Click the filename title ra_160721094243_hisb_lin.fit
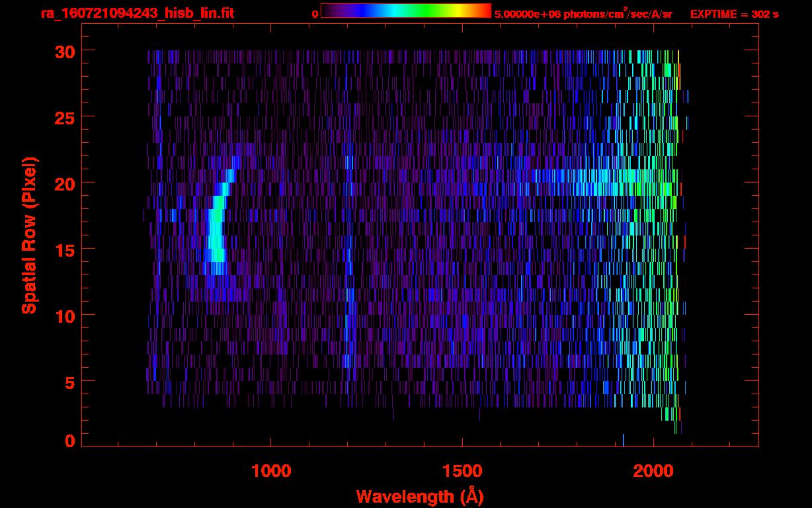This screenshot has width=812, height=508. pos(137,13)
